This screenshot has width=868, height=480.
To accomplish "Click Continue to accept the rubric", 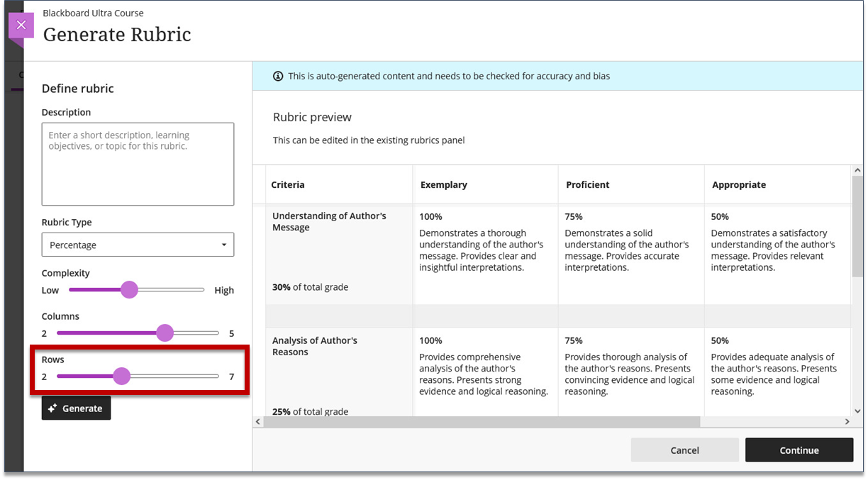I will coord(799,450).
